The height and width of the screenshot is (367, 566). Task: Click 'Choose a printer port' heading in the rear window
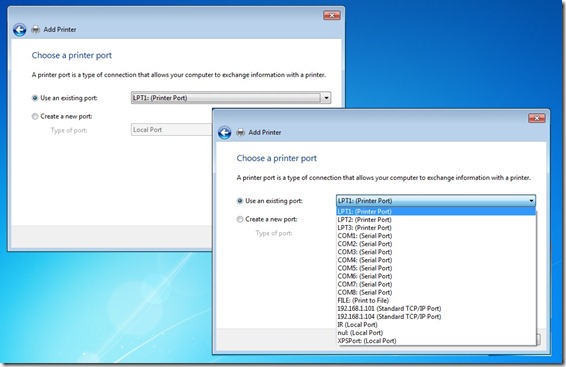(71, 56)
